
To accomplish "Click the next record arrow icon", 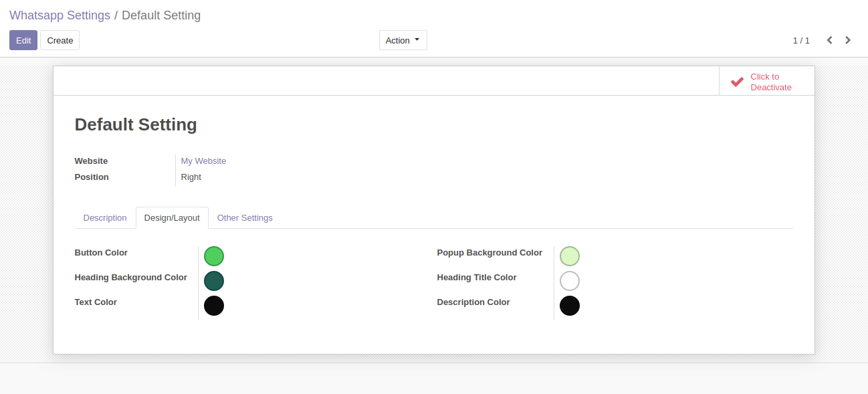I will click(x=848, y=40).
